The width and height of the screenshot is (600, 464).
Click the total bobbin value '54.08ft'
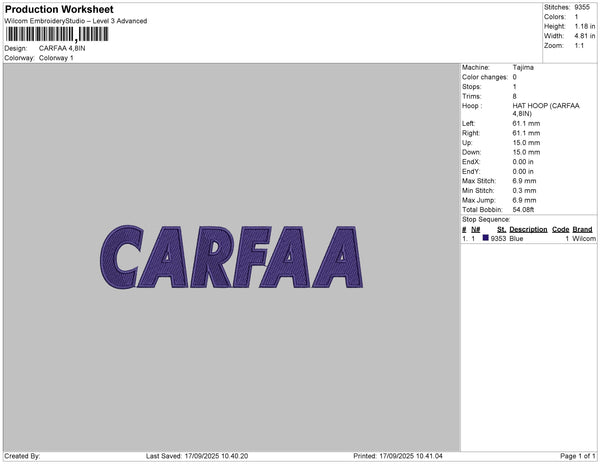pyautogui.click(x=523, y=210)
